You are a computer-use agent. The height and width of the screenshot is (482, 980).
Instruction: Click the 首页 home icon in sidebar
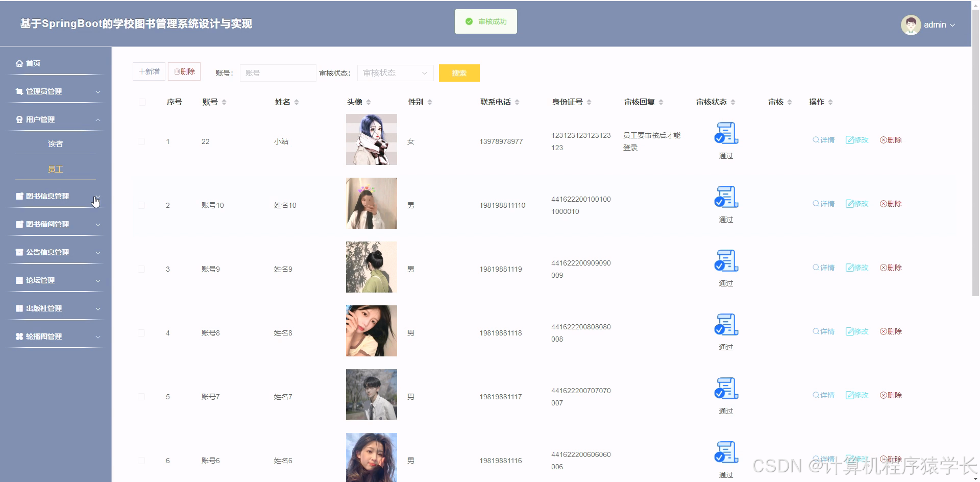click(x=19, y=63)
